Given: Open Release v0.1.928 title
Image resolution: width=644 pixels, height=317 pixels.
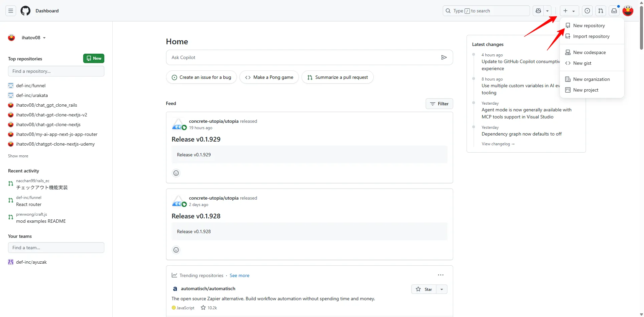Looking at the screenshot, I should click(196, 216).
